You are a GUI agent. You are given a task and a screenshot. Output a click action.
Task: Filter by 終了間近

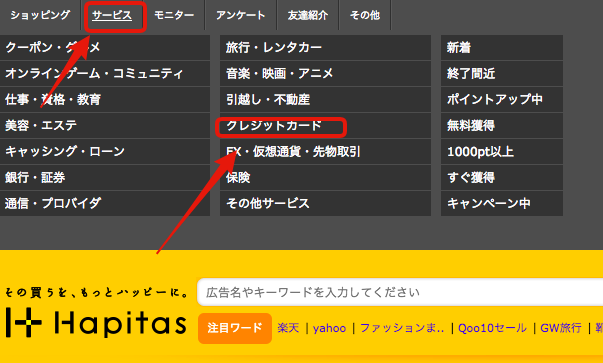click(x=502, y=73)
